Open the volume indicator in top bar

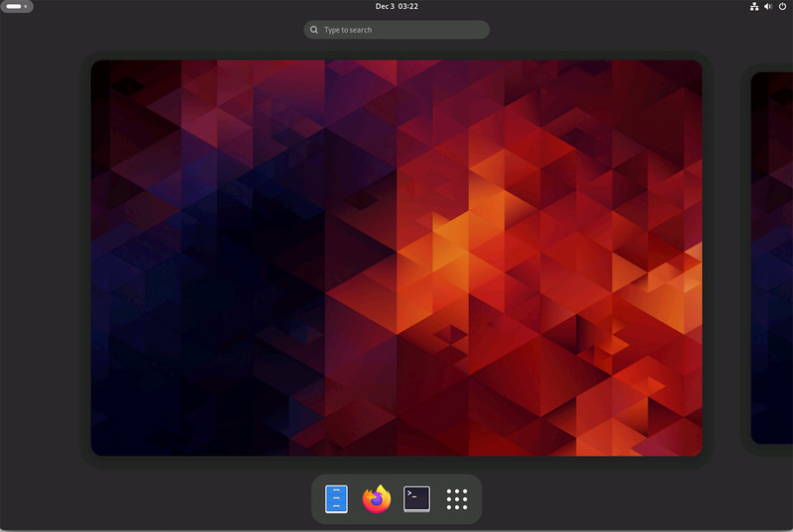(x=768, y=7)
